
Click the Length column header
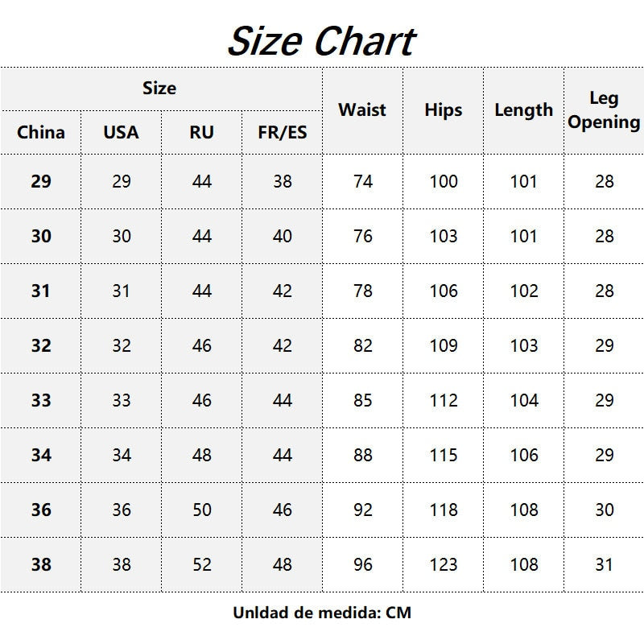pyautogui.click(x=523, y=110)
